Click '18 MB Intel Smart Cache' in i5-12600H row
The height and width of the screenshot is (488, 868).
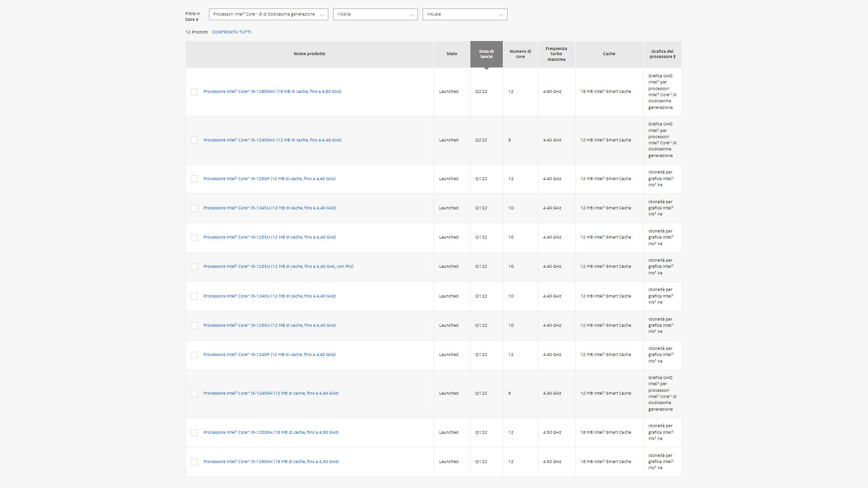tap(606, 462)
